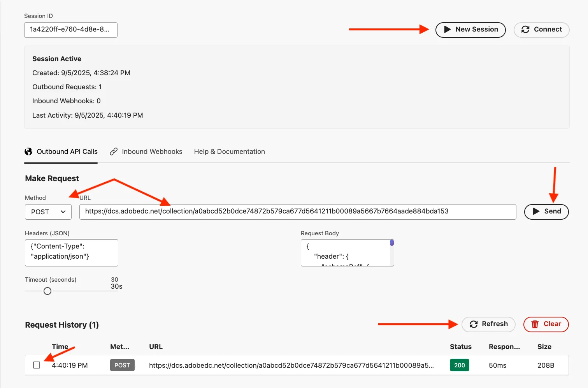This screenshot has height=388, width=588.
Task: Clear the request history
Action: point(546,324)
